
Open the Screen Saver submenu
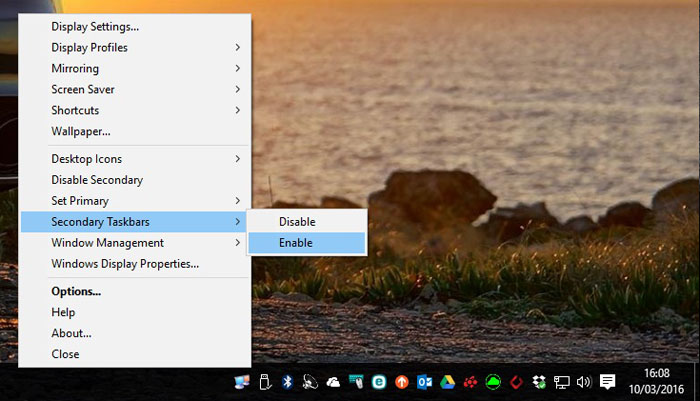point(134,89)
